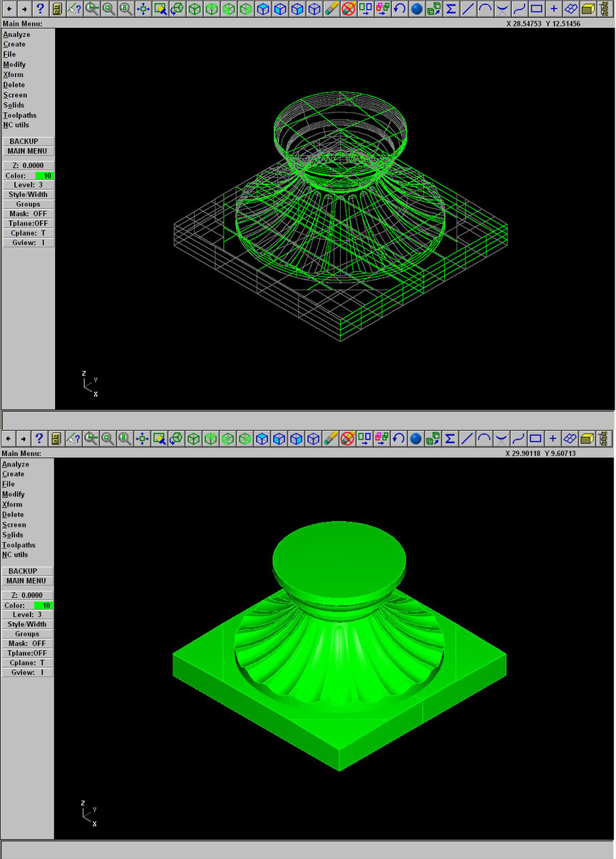Click the Undo curved arrow in lower window toolbar
This screenshot has width=616, height=859.
click(399, 438)
